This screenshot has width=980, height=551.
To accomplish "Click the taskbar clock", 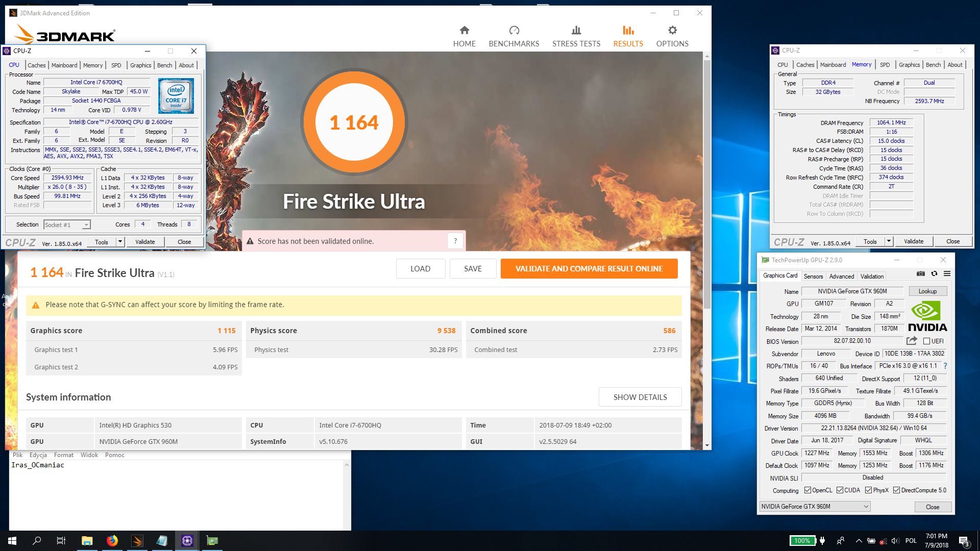I will click(936, 541).
